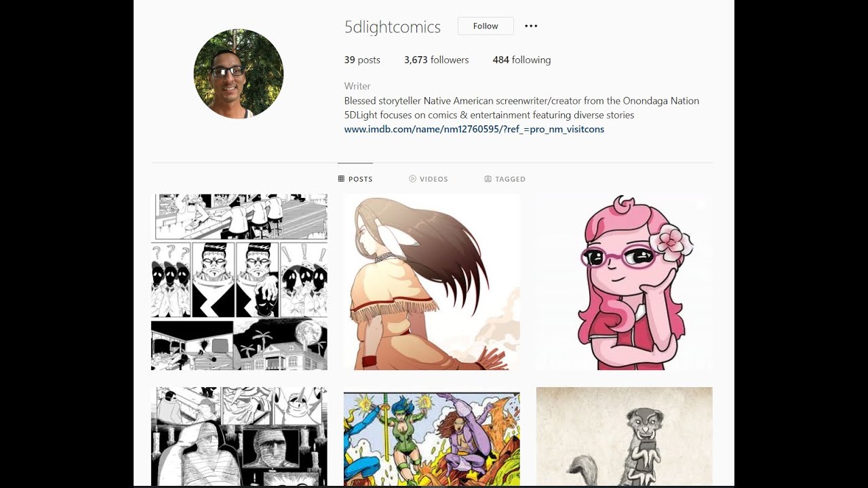868x488 pixels.
Task: Open the 5dlightcomics profile picture
Action: [239, 74]
